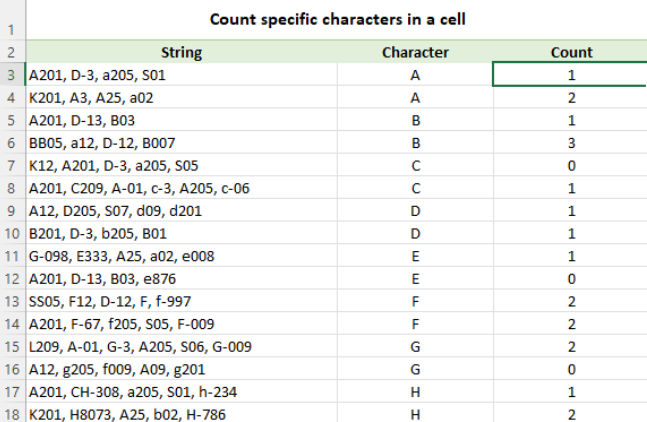Select cell 'K201, H8073, A25, b02, H-786'
647x422 pixels.
point(182,413)
